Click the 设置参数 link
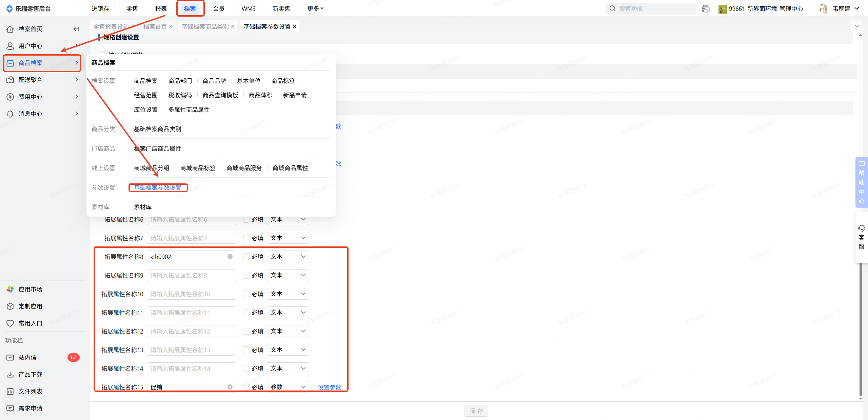The height and width of the screenshot is (420, 868). [329, 387]
